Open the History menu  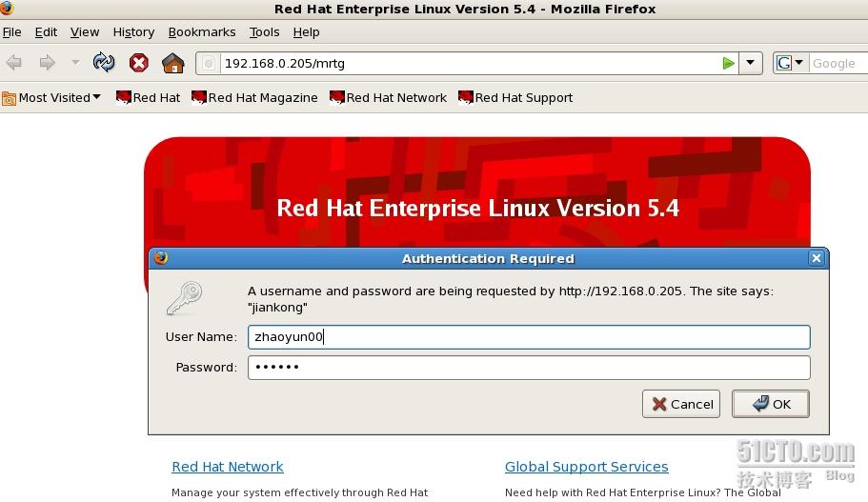(x=133, y=32)
